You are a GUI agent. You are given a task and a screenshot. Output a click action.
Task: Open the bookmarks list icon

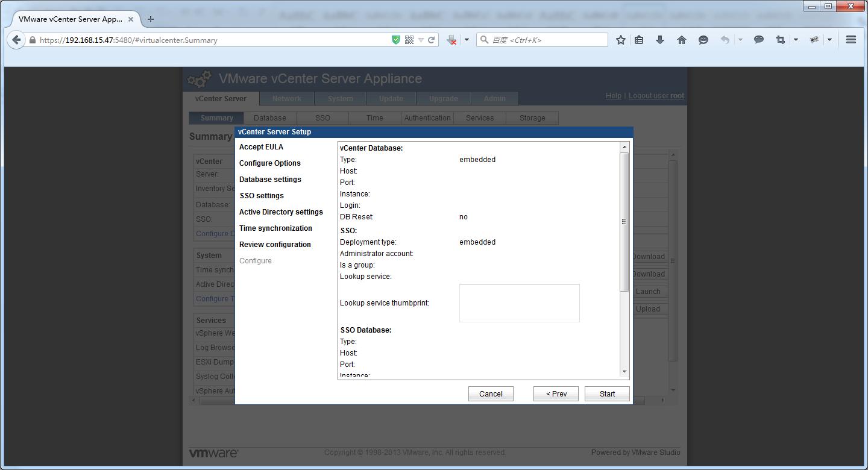(639, 40)
